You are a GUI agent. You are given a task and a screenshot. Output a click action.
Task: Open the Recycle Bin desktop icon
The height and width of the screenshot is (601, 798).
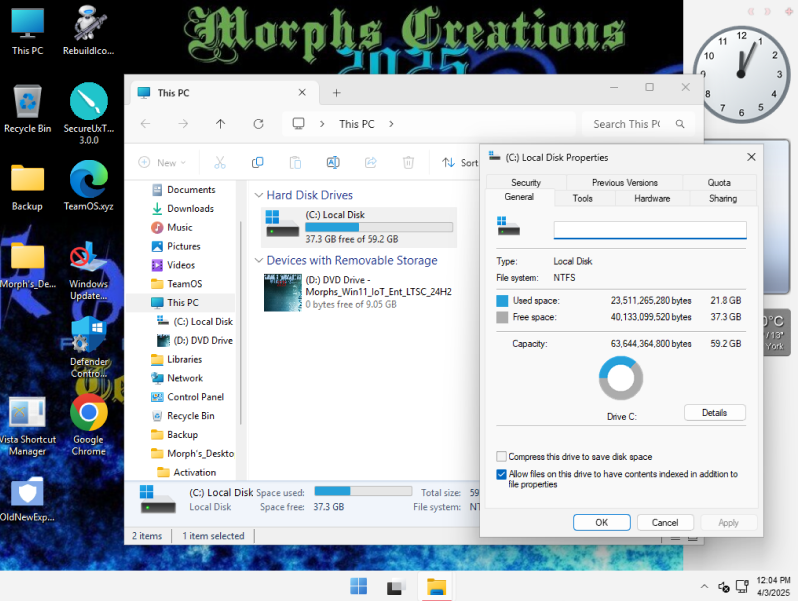point(27,109)
